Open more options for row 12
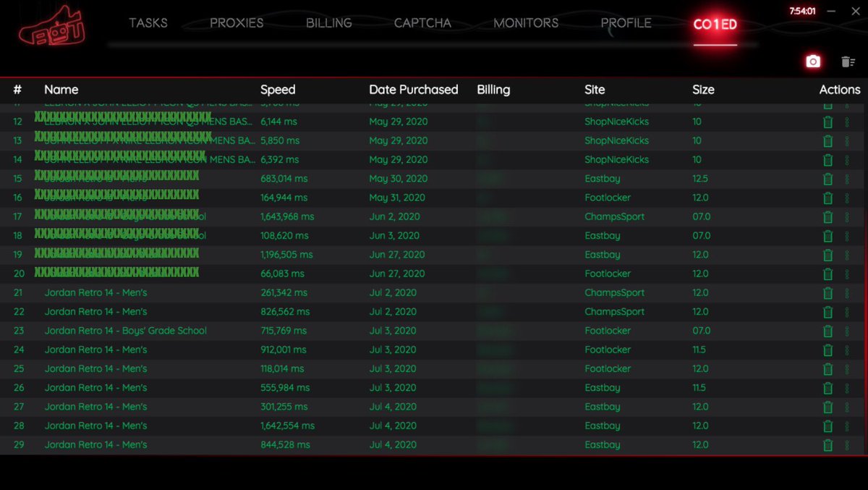Image resolution: width=868 pixels, height=490 pixels. (847, 122)
